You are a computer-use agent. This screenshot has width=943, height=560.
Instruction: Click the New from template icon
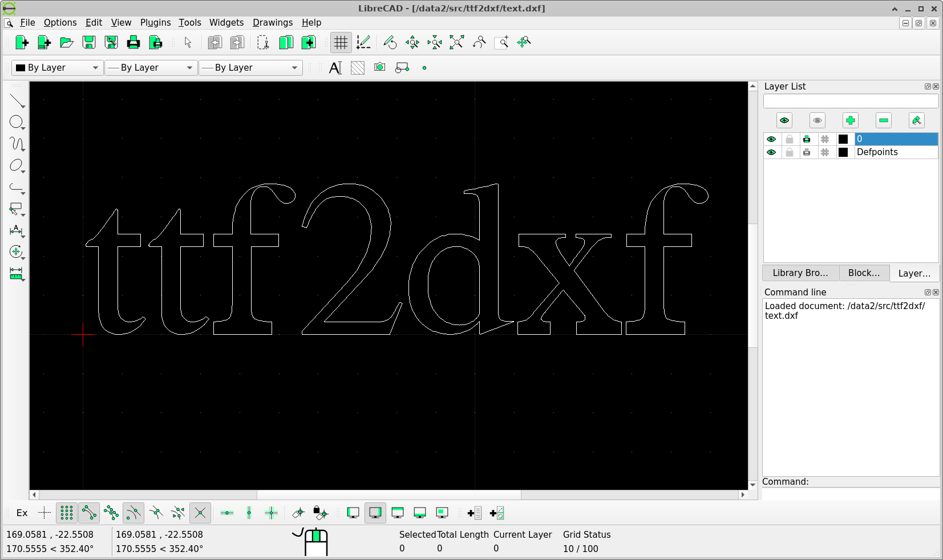point(44,42)
